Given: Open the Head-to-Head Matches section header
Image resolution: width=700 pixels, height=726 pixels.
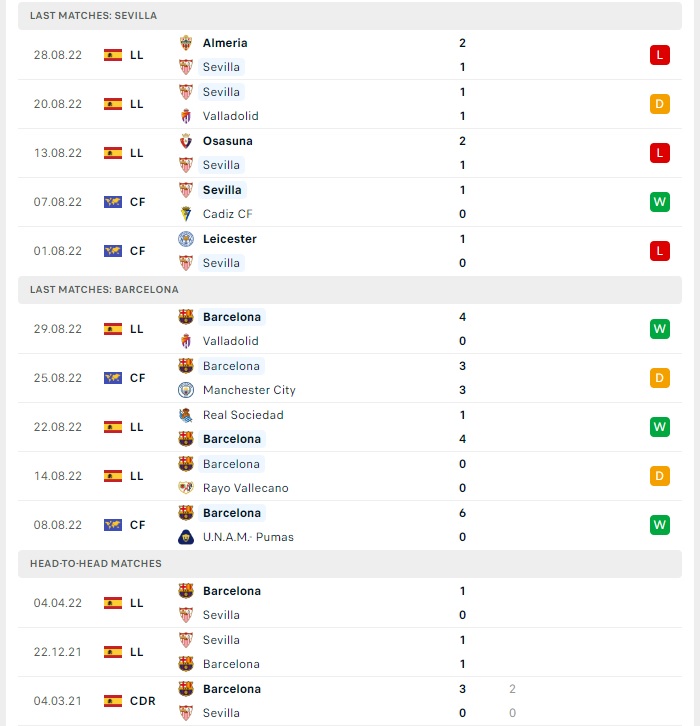Looking at the screenshot, I should point(350,564).
